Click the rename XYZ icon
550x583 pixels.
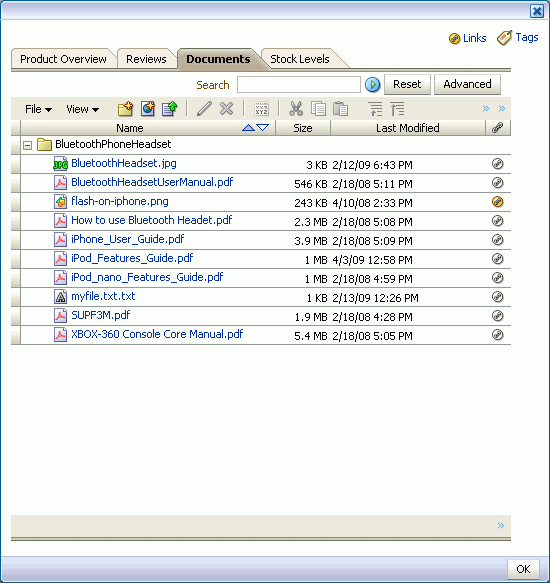[261, 109]
